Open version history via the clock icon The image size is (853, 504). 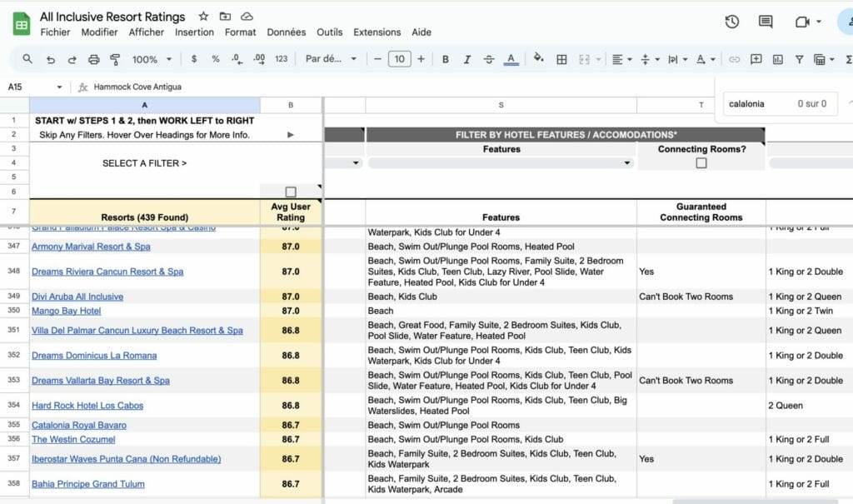tap(731, 22)
